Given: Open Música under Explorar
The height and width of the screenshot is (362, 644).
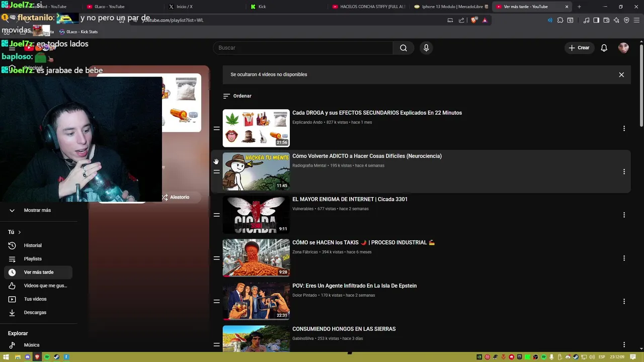Looking at the screenshot, I should click(x=38, y=345).
